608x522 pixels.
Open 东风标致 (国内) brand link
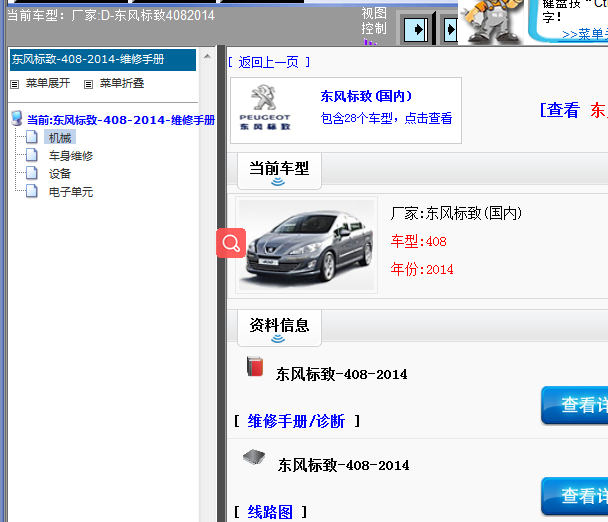(x=366, y=96)
